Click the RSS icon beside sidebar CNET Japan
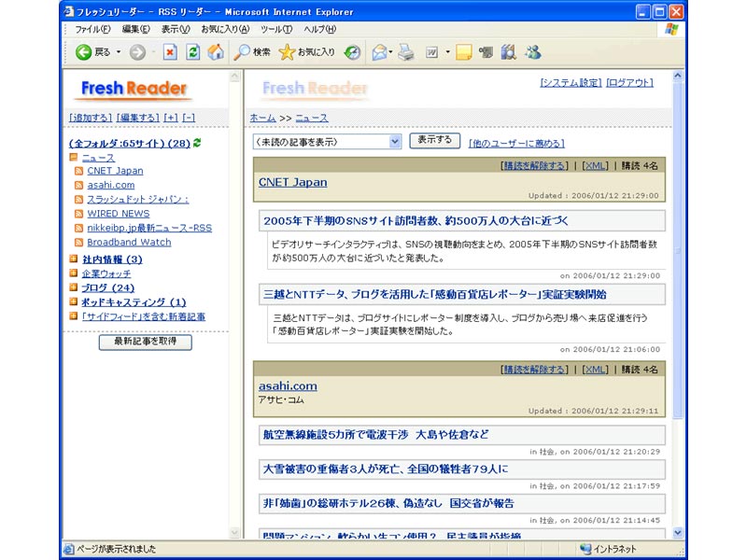Image resolution: width=747 pixels, height=560 pixels. 79,171
